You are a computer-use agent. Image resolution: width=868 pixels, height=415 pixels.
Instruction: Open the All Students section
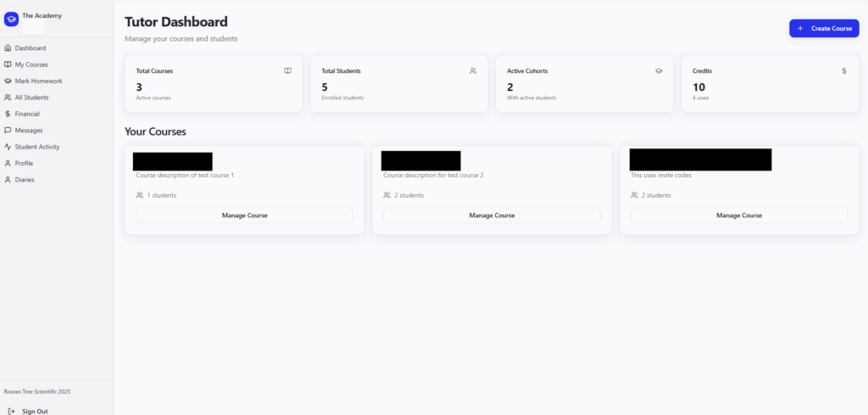coord(31,98)
